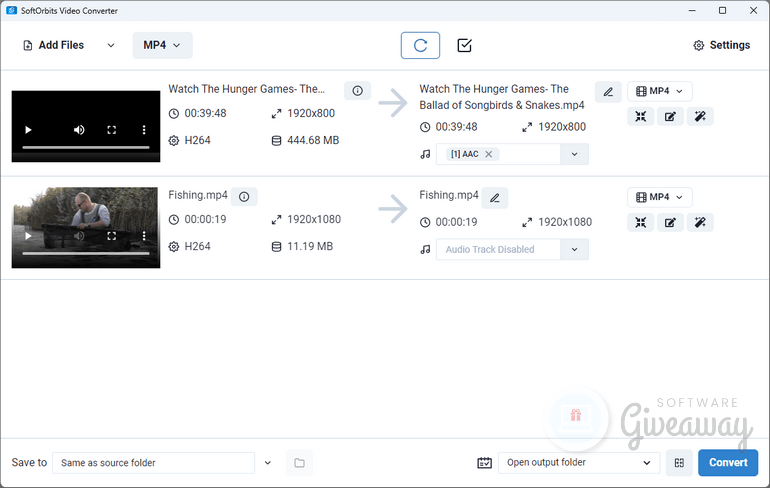
Task: Click the 444.68 MB file size text
Action: coord(313,140)
